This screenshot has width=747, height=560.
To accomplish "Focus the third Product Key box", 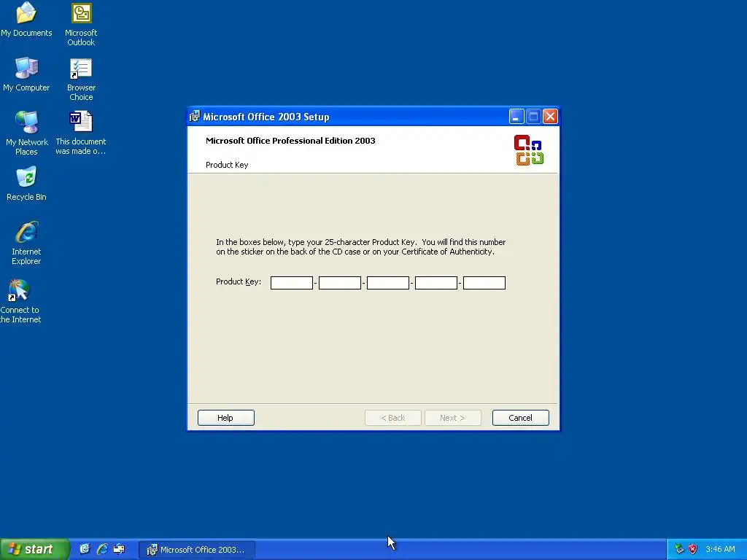I will point(388,283).
